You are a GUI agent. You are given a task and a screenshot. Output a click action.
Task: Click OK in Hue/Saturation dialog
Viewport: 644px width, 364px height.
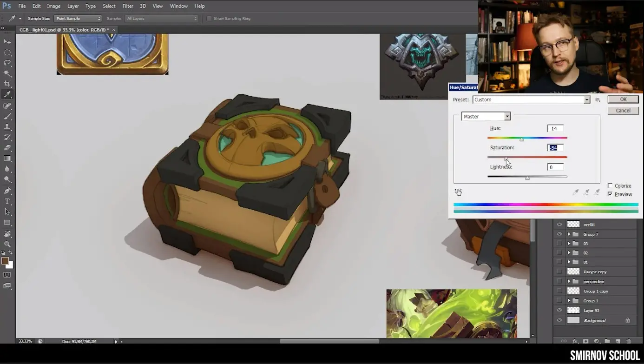[x=623, y=99]
